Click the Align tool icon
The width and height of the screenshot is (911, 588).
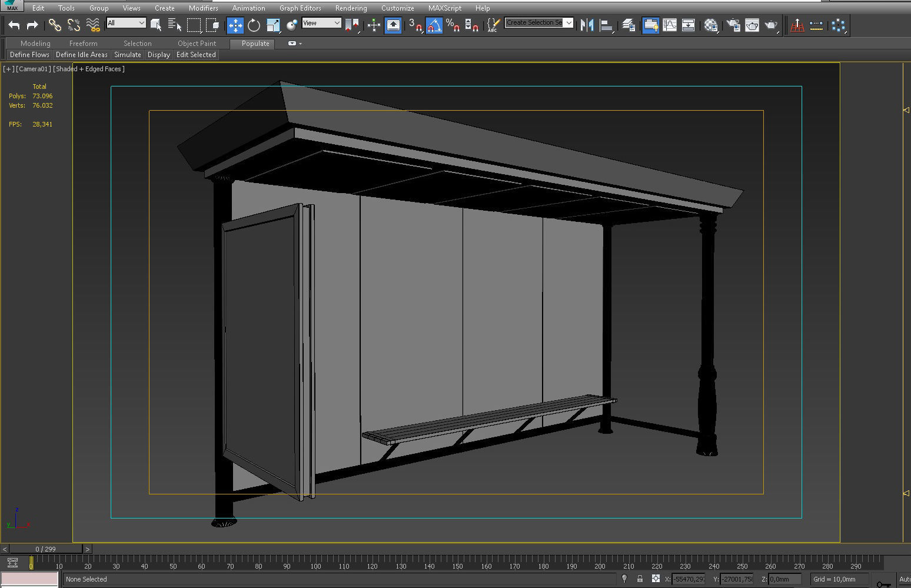[606, 25]
